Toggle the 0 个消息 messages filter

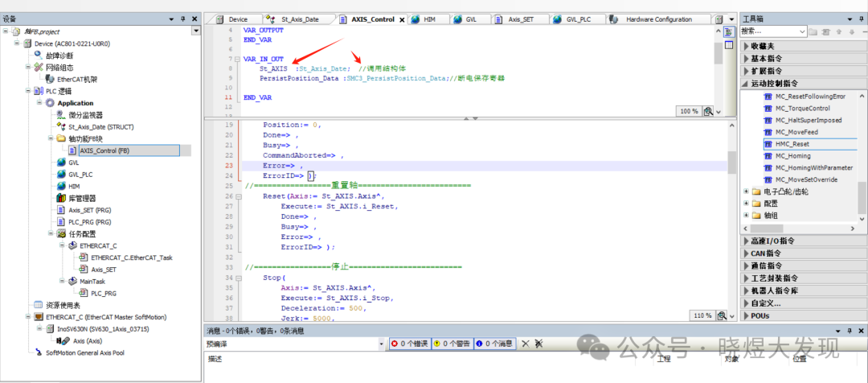point(494,344)
